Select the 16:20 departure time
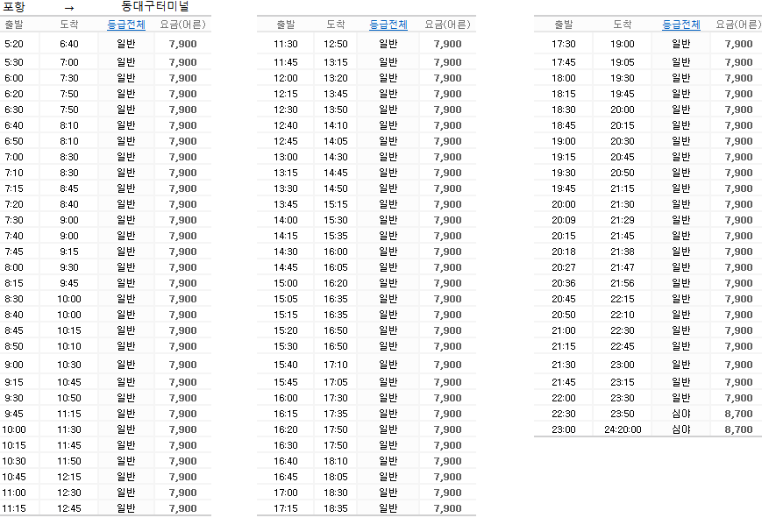This screenshot has width=762, height=532. (x=285, y=429)
